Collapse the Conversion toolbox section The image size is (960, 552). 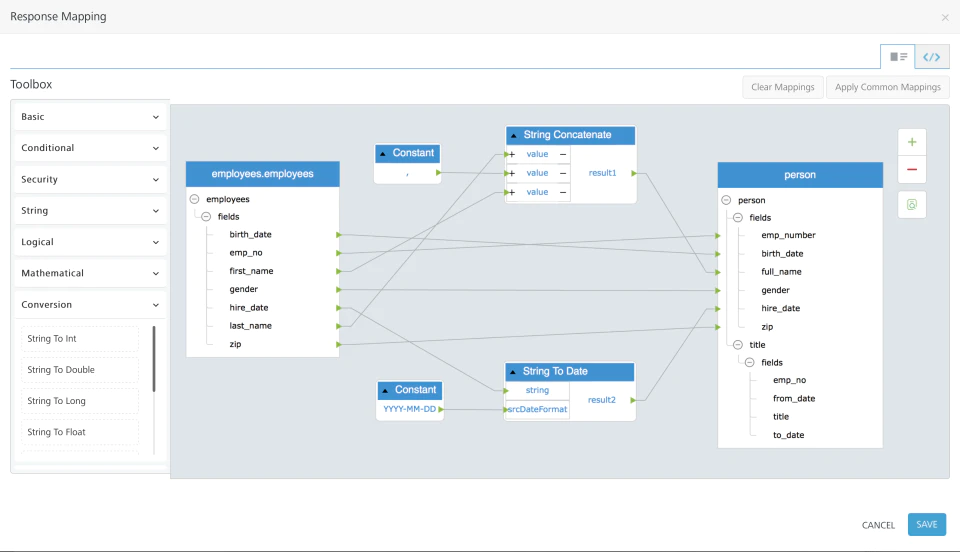point(90,304)
